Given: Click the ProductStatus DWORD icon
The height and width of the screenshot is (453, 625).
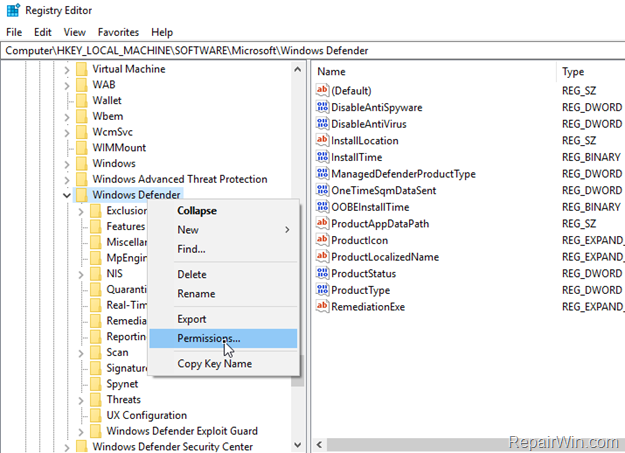Looking at the screenshot, I should tap(322, 273).
